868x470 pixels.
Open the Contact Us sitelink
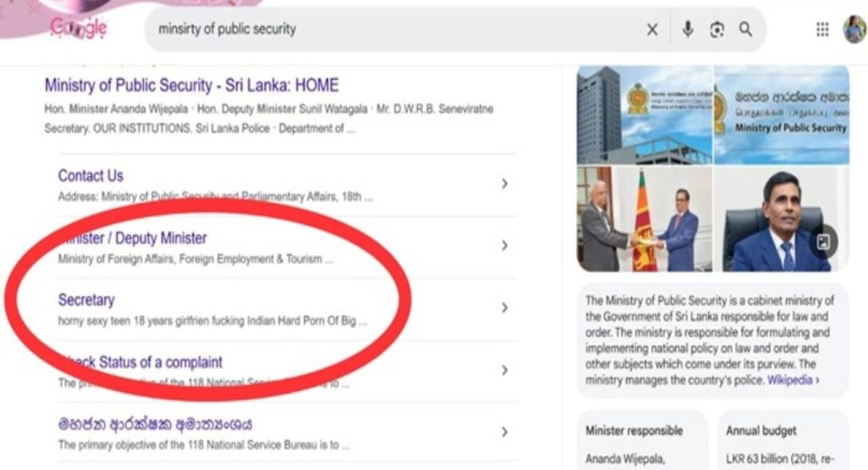[90, 175]
